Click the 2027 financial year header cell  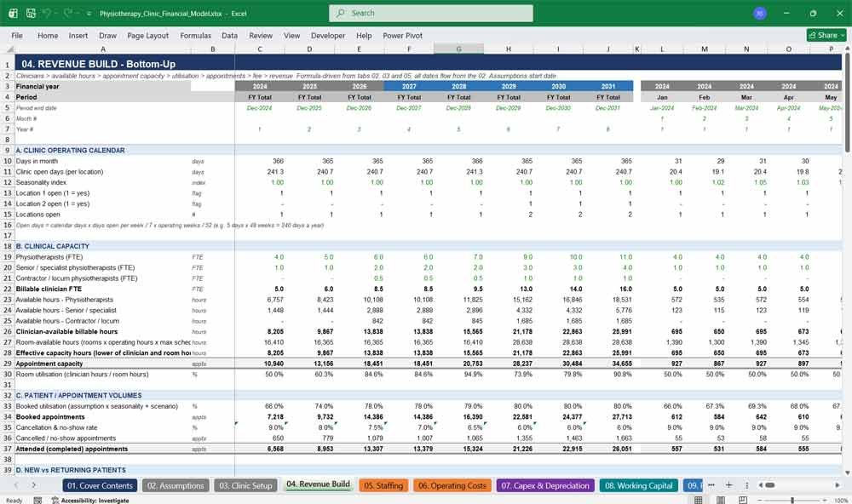(409, 86)
